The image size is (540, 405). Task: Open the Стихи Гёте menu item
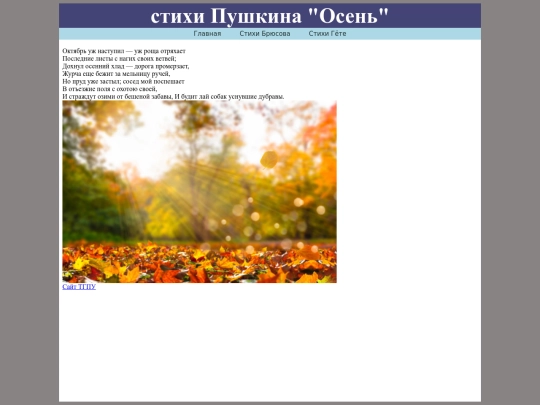[327, 34]
